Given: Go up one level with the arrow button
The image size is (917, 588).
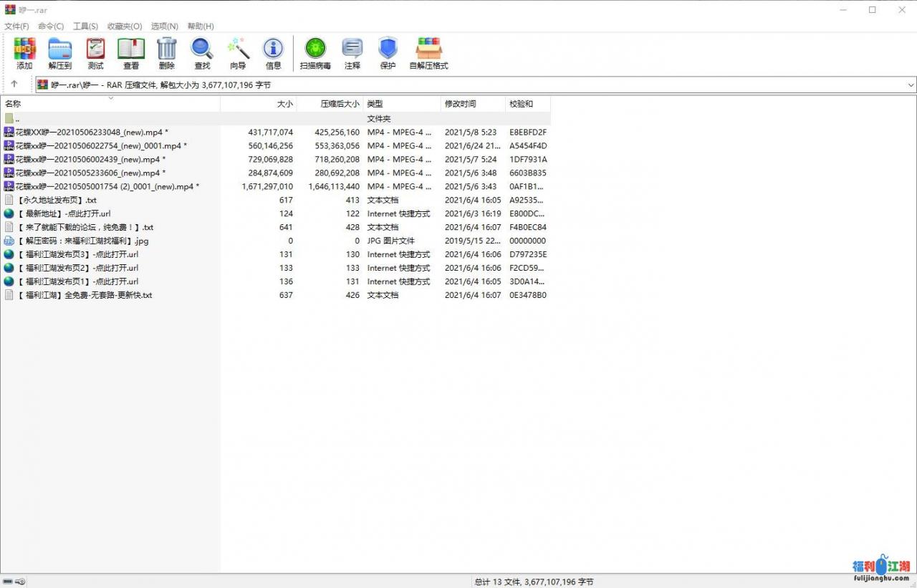Looking at the screenshot, I should coord(14,84).
